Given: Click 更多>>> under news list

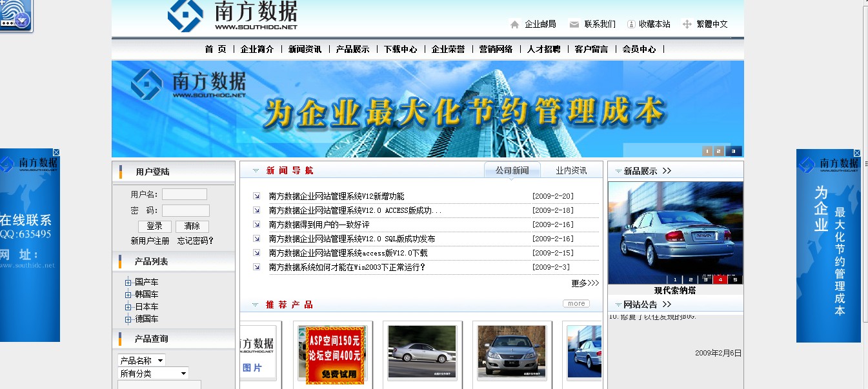Looking at the screenshot, I should [585, 283].
